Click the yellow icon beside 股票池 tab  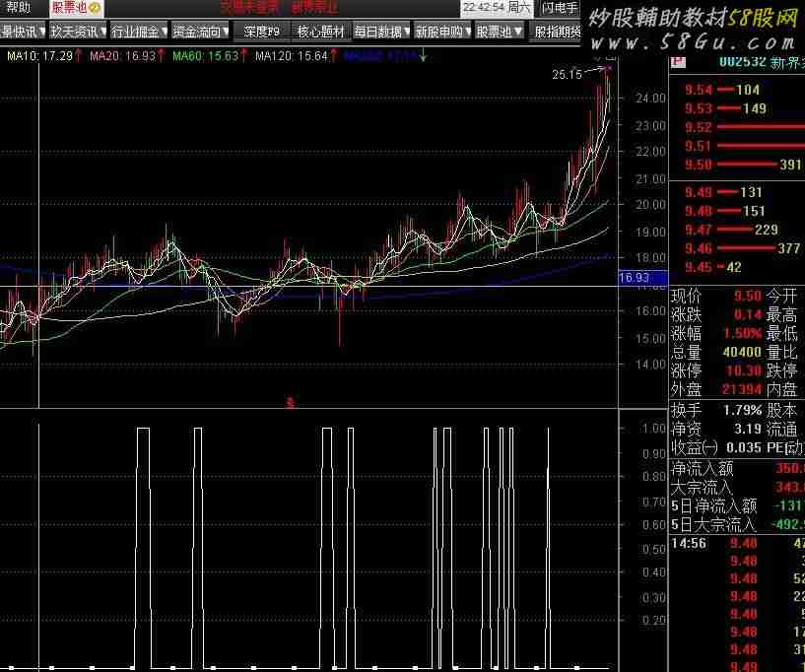point(94,8)
